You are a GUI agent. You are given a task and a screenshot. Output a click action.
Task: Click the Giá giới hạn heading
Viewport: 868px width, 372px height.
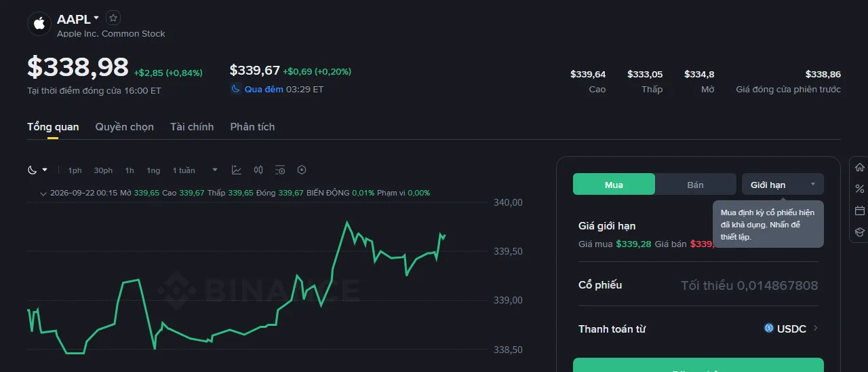(x=607, y=226)
